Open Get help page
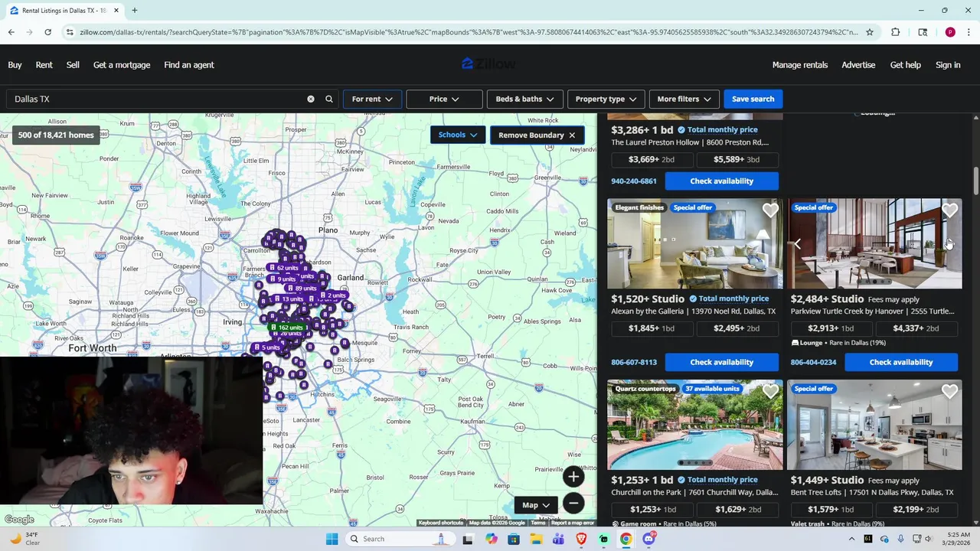Image resolution: width=980 pixels, height=551 pixels. (x=906, y=65)
